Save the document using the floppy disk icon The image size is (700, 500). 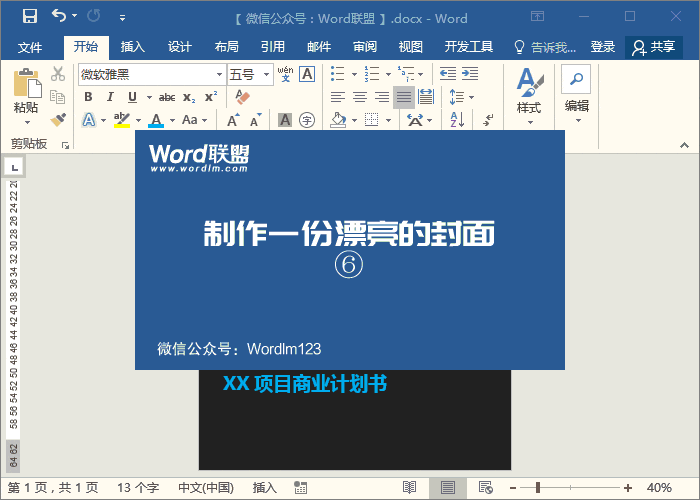[29, 17]
